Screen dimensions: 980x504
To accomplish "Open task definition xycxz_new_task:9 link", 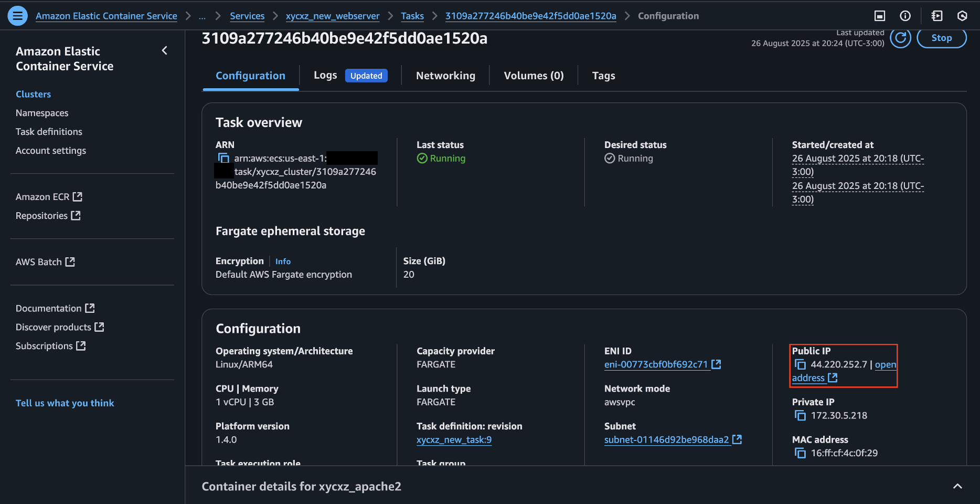I will pyautogui.click(x=454, y=440).
